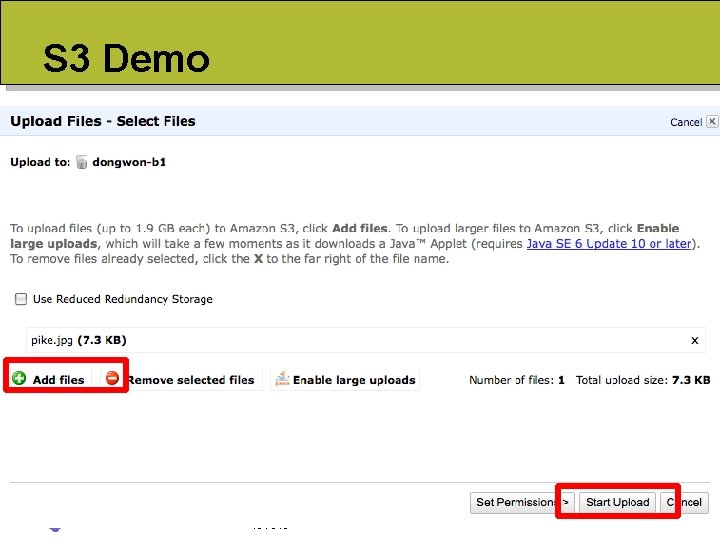The width and height of the screenshot is (720, 540).
Task: Click the S3 Demo heading
Action: click(x=126, y=58)
